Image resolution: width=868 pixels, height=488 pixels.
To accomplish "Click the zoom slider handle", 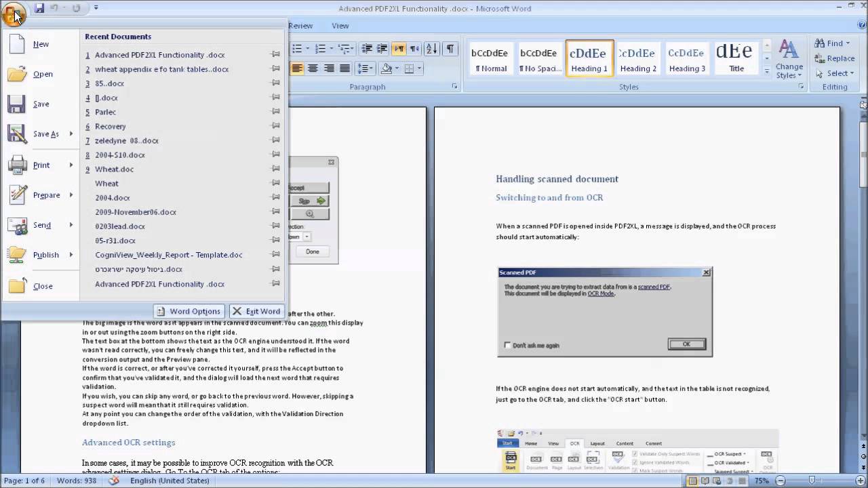I will point(812,481).
